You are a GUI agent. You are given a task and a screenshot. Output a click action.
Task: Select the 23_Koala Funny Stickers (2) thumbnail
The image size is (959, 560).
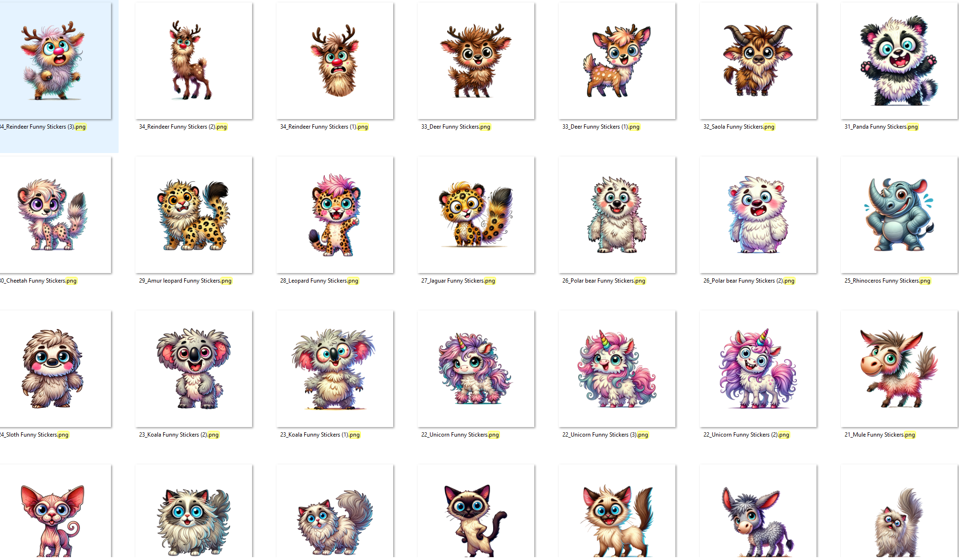coord(194,369)
